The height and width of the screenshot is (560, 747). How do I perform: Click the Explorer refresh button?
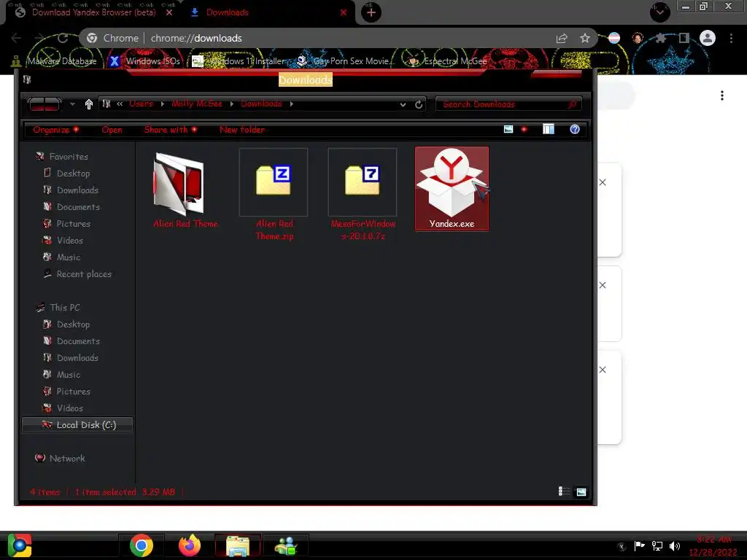pyautogui.click(x=419, y=104)
